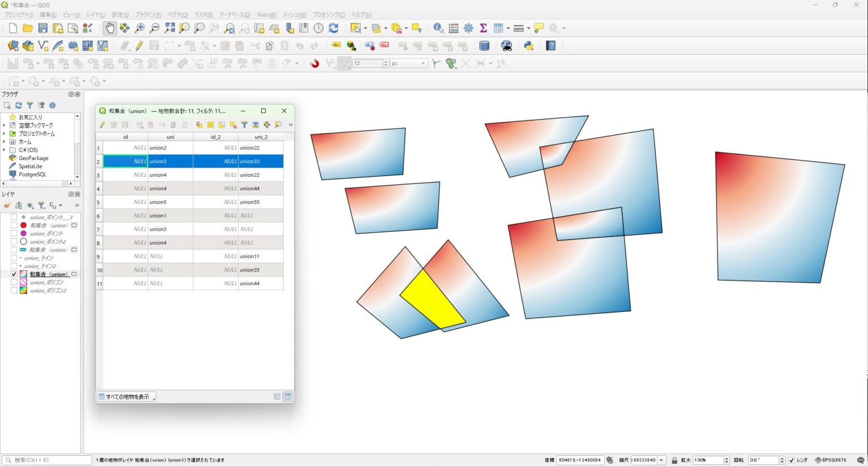Enable the union_ポリゴン2 layer checkbox

coord(14,291)
